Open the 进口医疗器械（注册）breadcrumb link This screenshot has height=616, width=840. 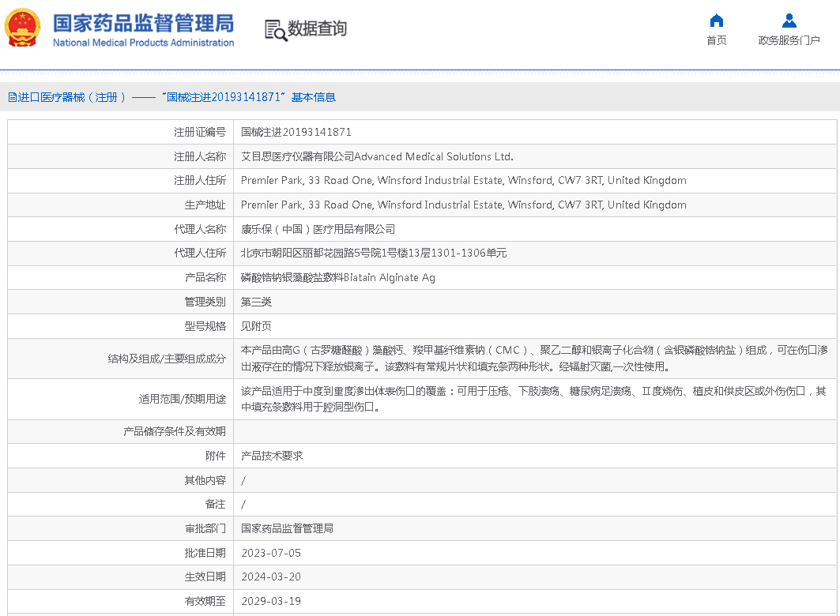click(72, 97)
